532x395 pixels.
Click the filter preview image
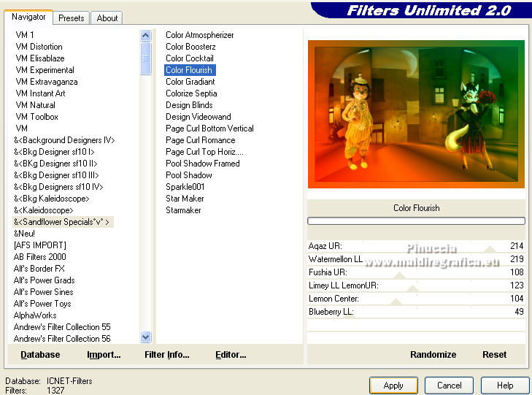pyautogui.click(x=416, y=114)
